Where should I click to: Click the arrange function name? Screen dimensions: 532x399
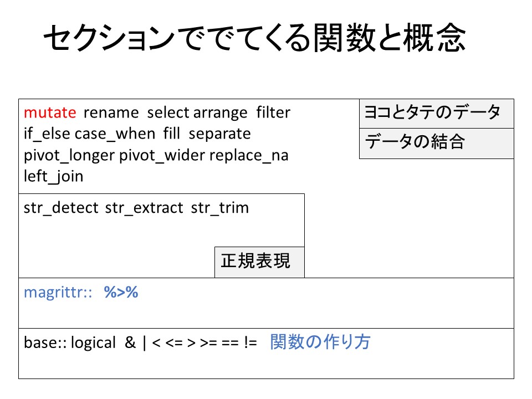(220, 113)
